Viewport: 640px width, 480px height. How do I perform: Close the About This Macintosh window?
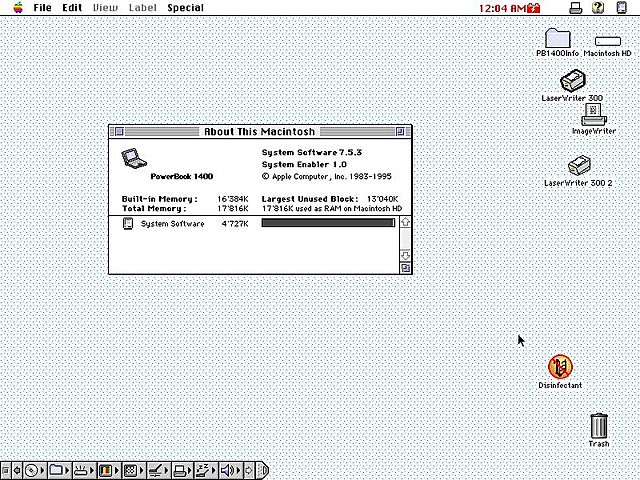click(x=119, y=131)
